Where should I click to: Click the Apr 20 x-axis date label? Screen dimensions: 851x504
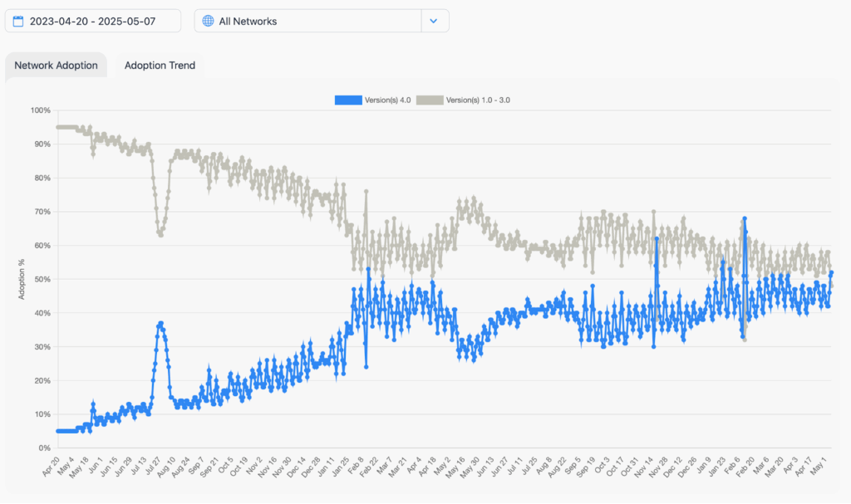pos(51,467)
